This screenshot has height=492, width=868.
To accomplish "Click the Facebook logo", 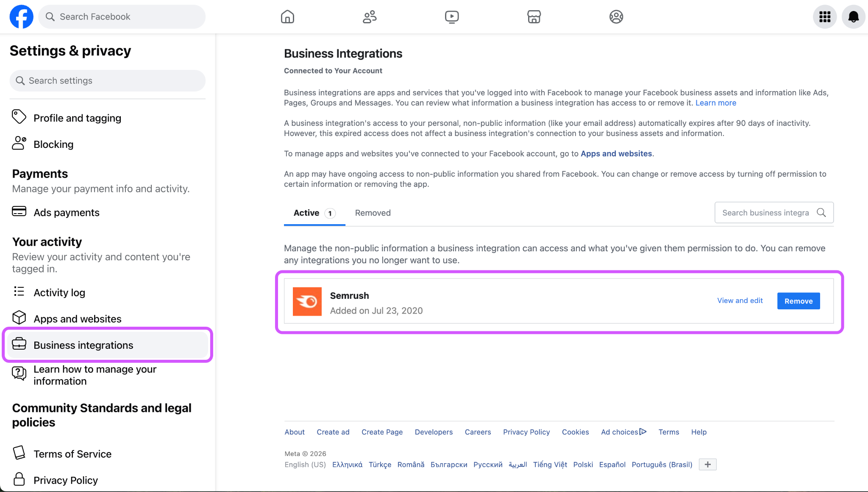I will point(21,17).
